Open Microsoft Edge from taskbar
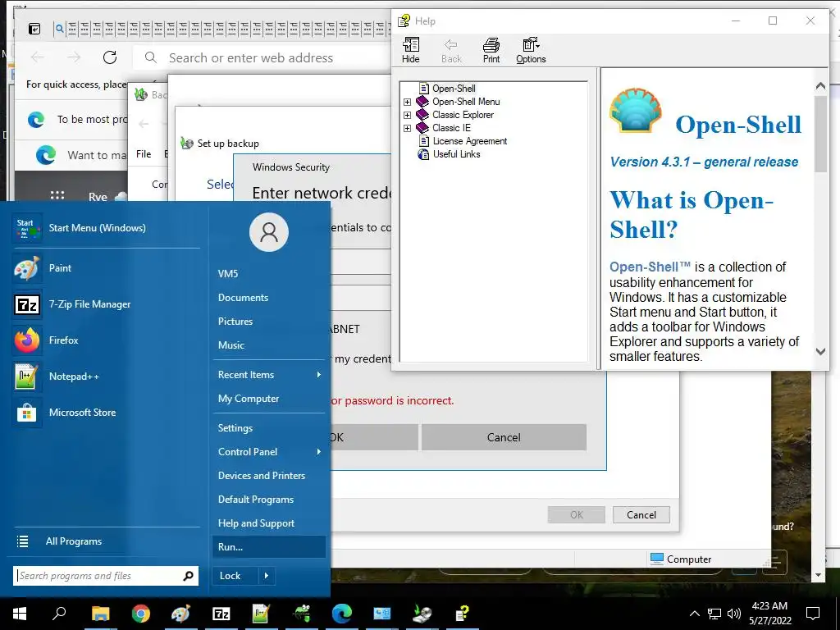The width and height of the screenshot is (840, 630). (341, 614)
